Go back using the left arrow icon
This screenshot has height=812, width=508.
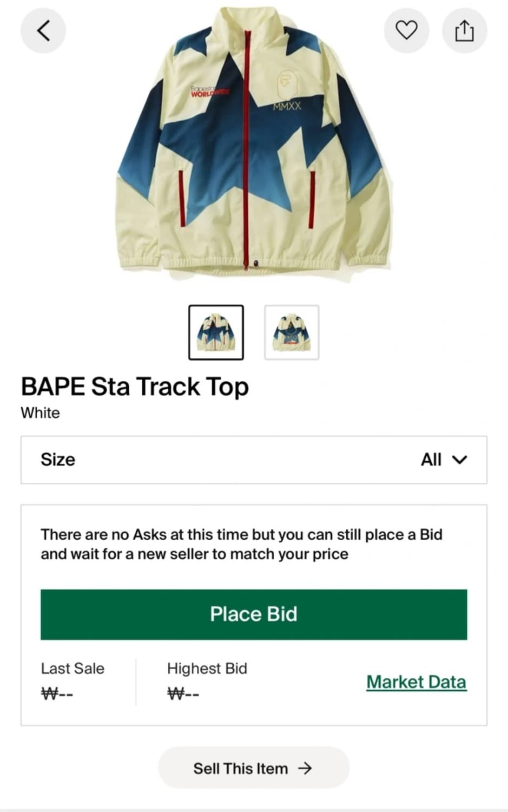(x=43, y=30)
